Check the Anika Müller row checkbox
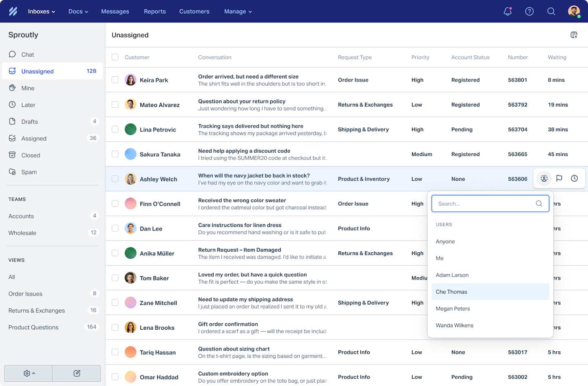 pos(115,253)
